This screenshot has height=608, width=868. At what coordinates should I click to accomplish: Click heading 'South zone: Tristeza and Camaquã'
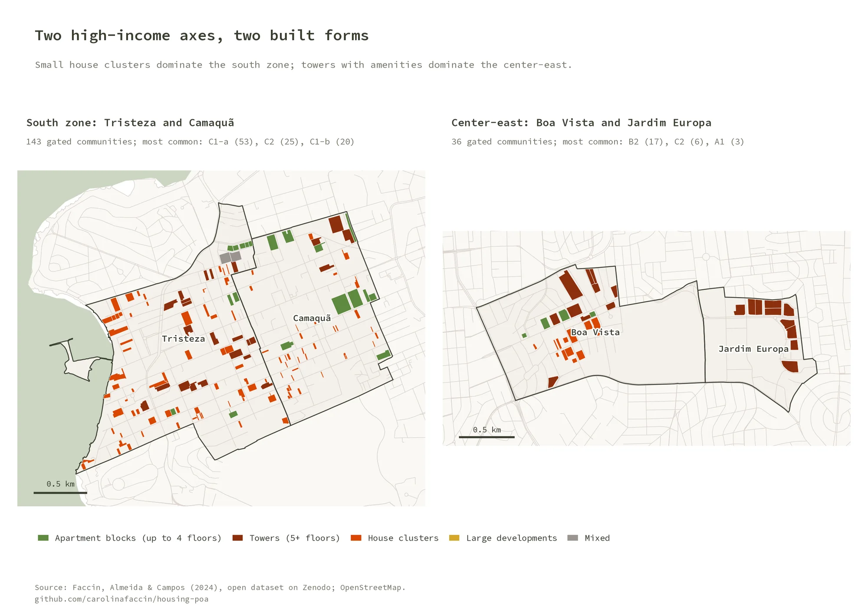point(130,122)
